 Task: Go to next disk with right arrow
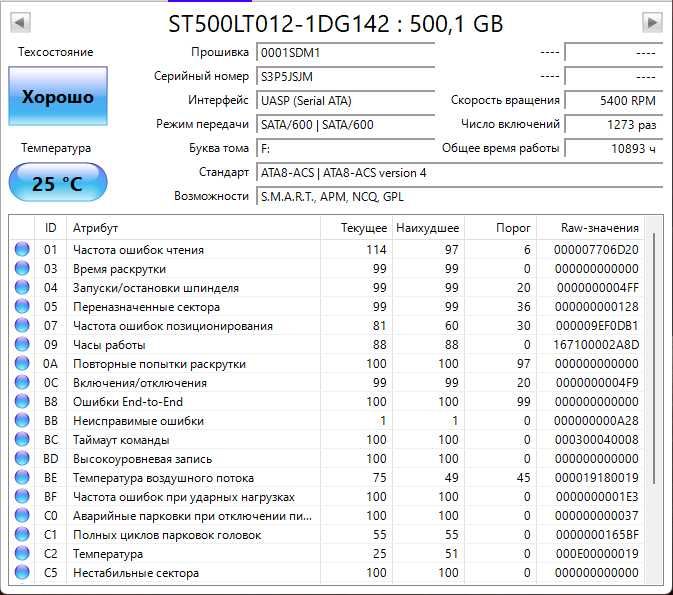point(652,22)
